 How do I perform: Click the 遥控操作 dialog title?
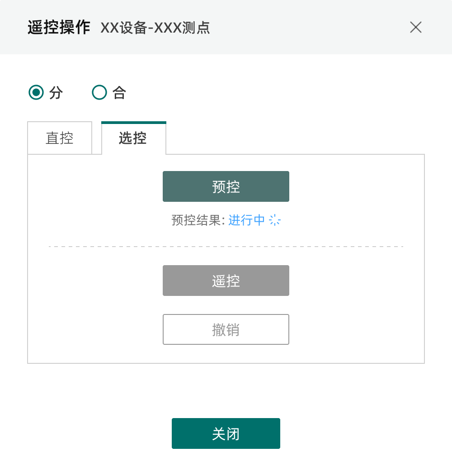pyautogui.click(x=59, y=27)
